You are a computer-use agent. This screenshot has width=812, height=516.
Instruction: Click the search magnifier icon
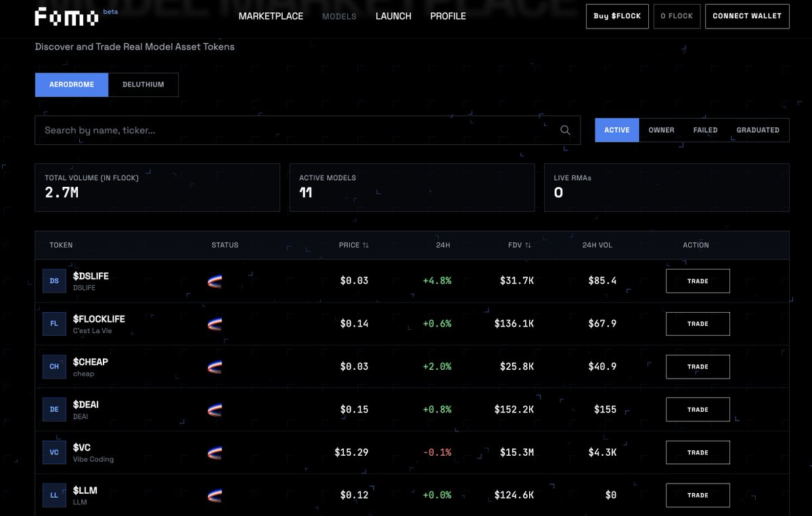click(565, 130)
